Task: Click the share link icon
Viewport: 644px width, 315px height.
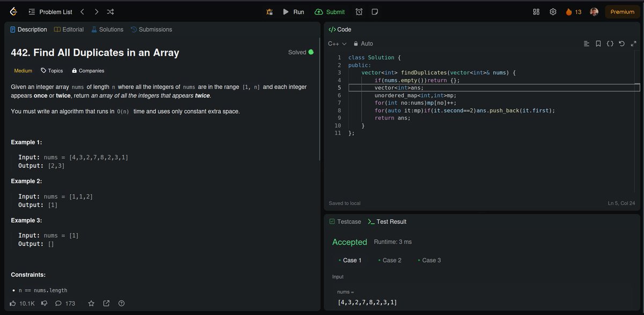Action: 106,304
